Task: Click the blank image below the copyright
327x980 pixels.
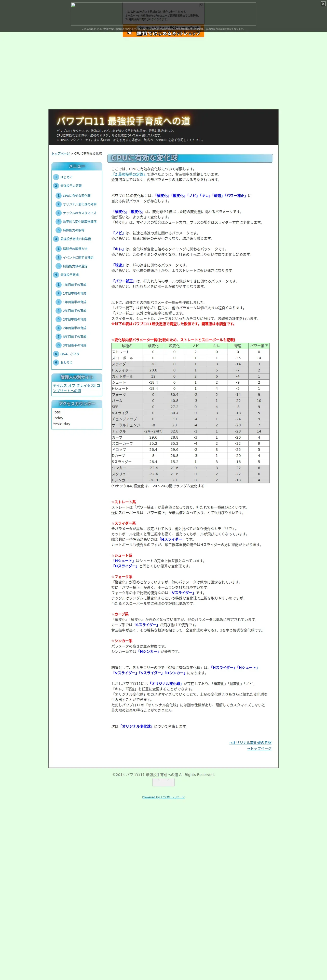Action: click(x=163, y=782)
